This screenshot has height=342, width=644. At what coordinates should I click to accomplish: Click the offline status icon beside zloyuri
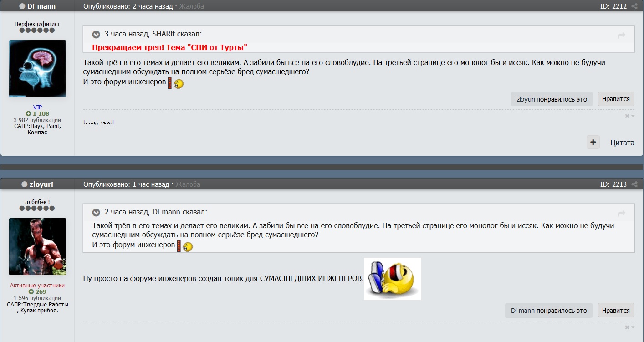point(25,184)
